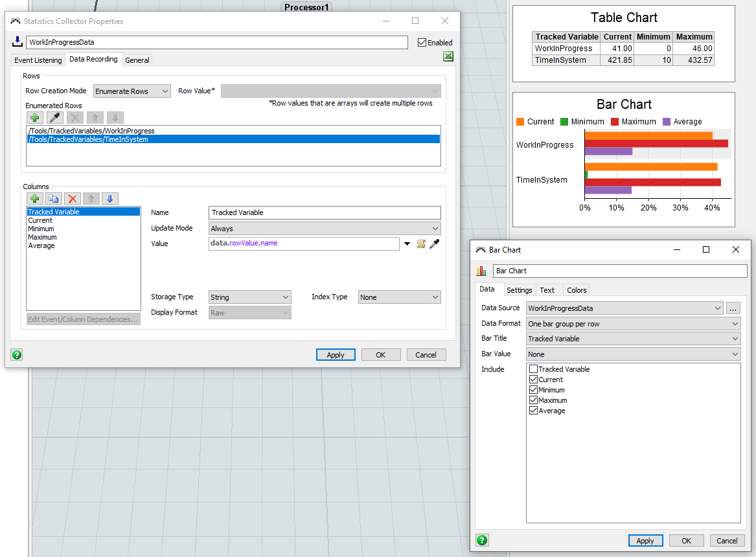Duplicate the selected column
Image resolution: width=756 pixels, height=557 pixels.
(54, 199)
